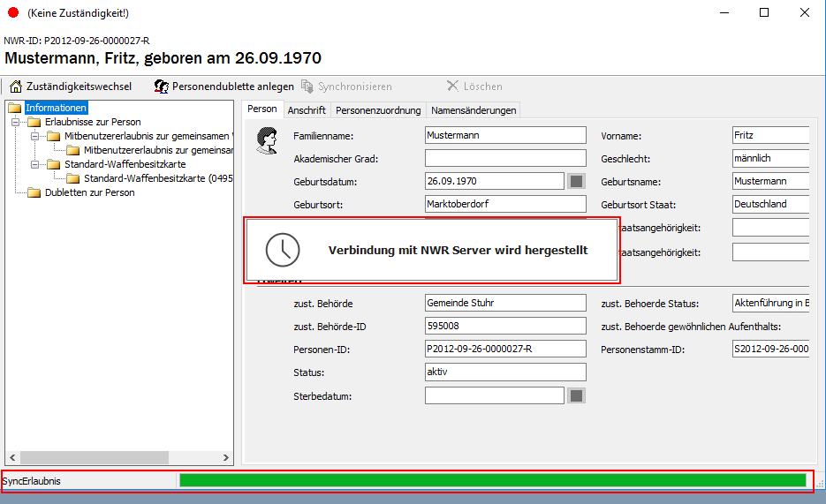This screenshot has width=826, height=504.
Task: Click the red status circle icon
Action: 12,12
